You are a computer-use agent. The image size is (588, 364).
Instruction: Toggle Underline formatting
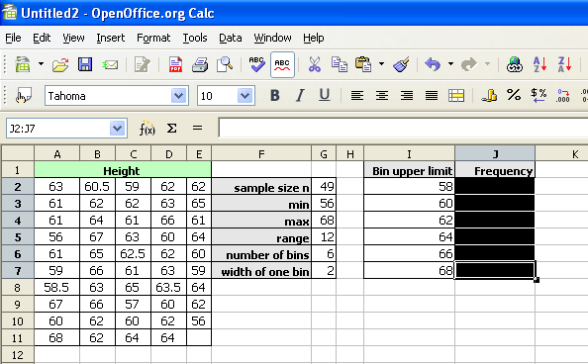click(x=325, y=96)
